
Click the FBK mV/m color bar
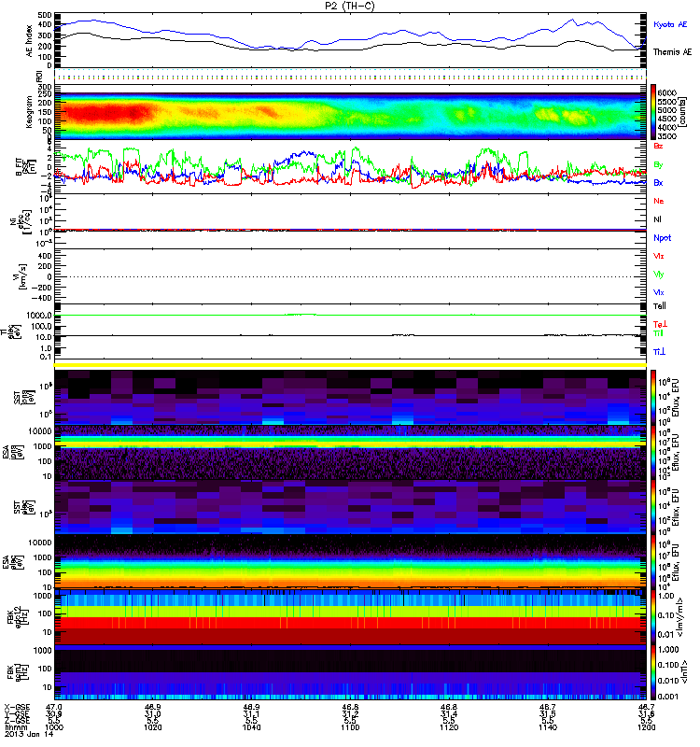tap(653, 617)
